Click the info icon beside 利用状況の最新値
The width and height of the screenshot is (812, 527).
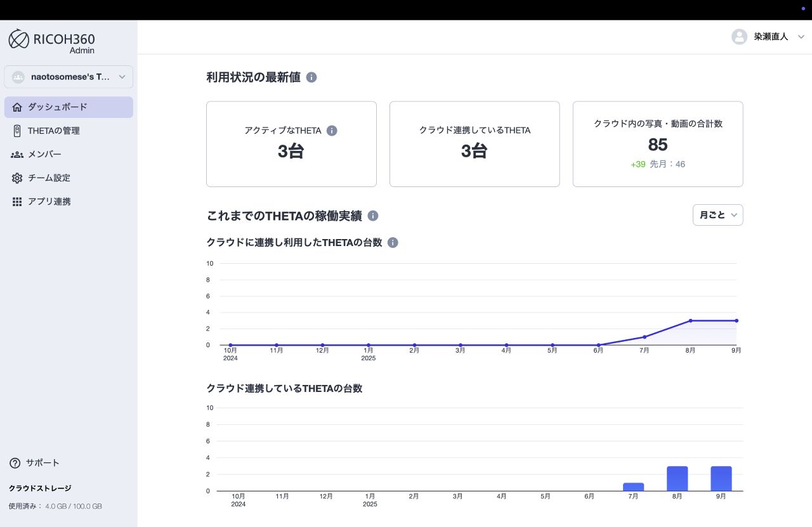311,77
